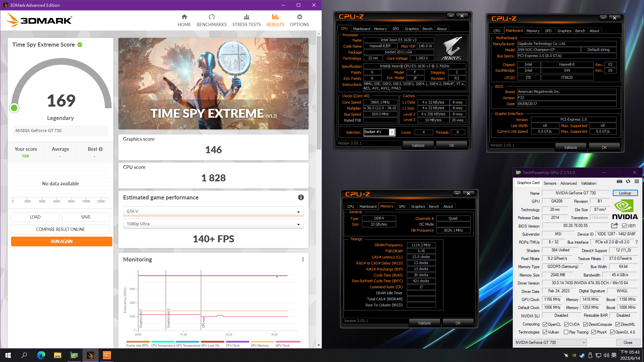Open the RESULTS section

(x=275, y=20)
